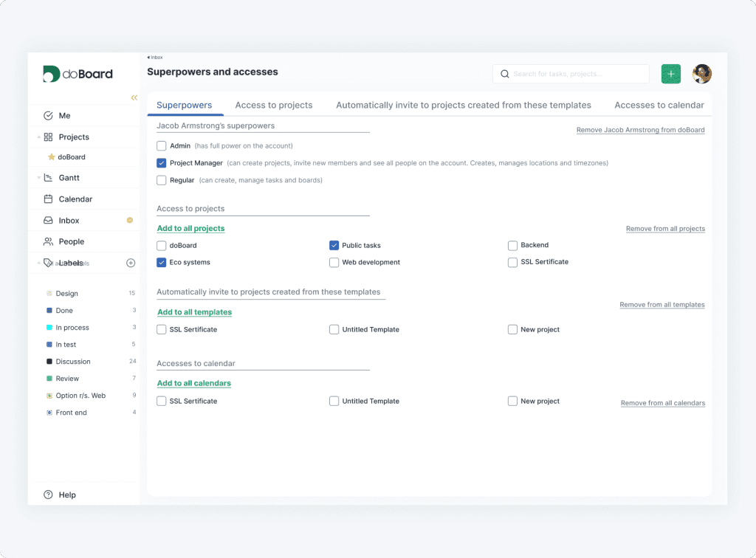Click the search for tasks field
Viewport: 756px width, 558px height.
(x=570, y=74)
